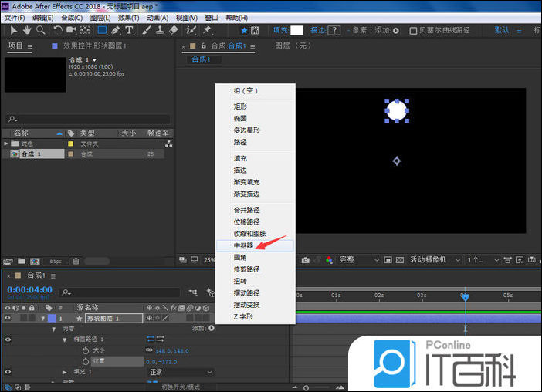Select the Pen tool
This screenshot has width=542, height=392.
(x=115, y=30)
